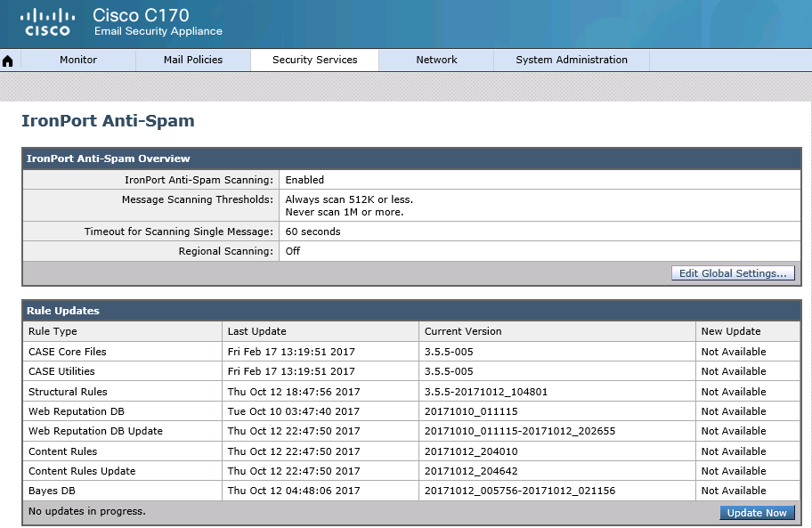812x528 pixels.
Task: Click the Enabled scanning status value
Action: point(304,179)
